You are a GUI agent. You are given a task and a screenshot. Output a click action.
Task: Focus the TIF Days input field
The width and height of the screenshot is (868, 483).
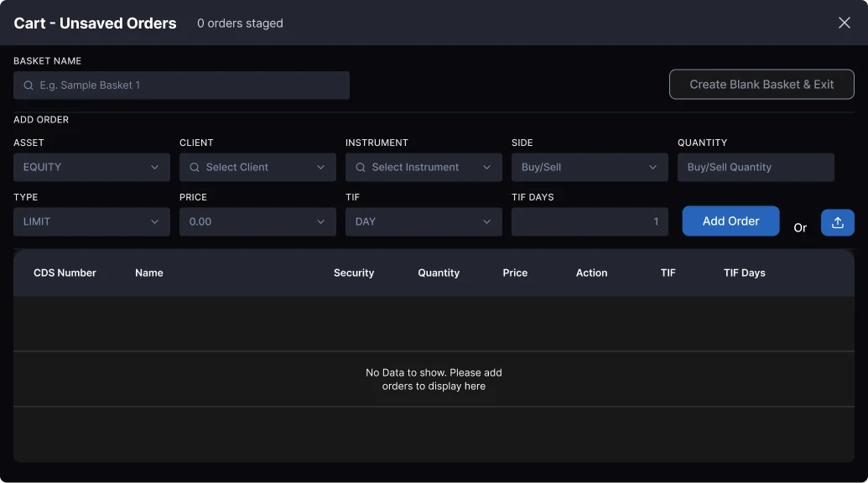pos(590,221)
